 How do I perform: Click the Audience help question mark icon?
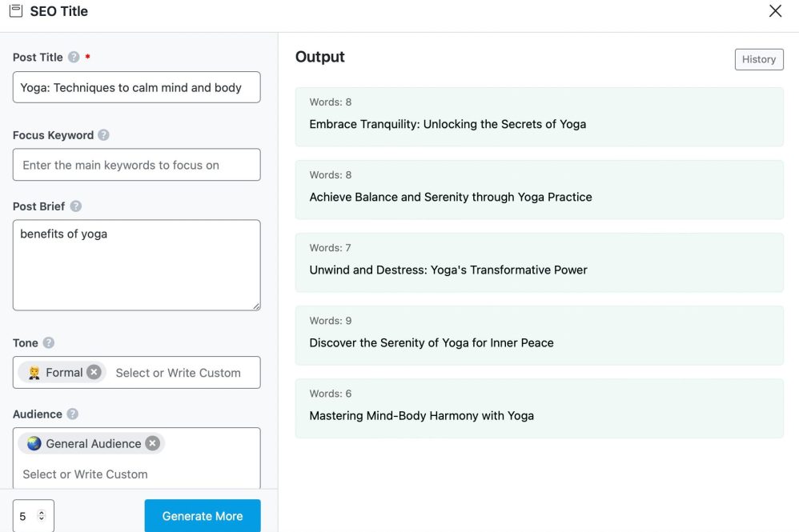73,414
